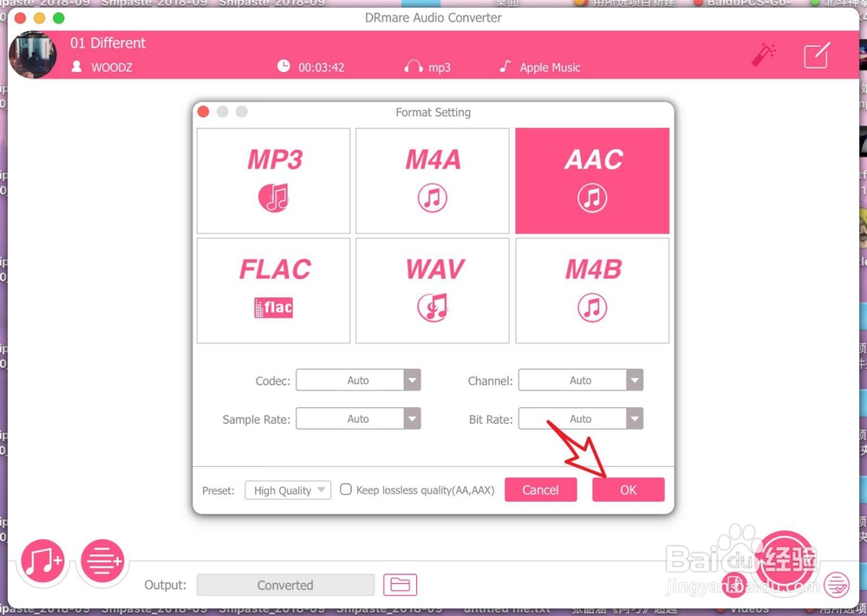Open the Channel dropdown
The height and width of the screenshot is (616, 867).
[581, 380]
